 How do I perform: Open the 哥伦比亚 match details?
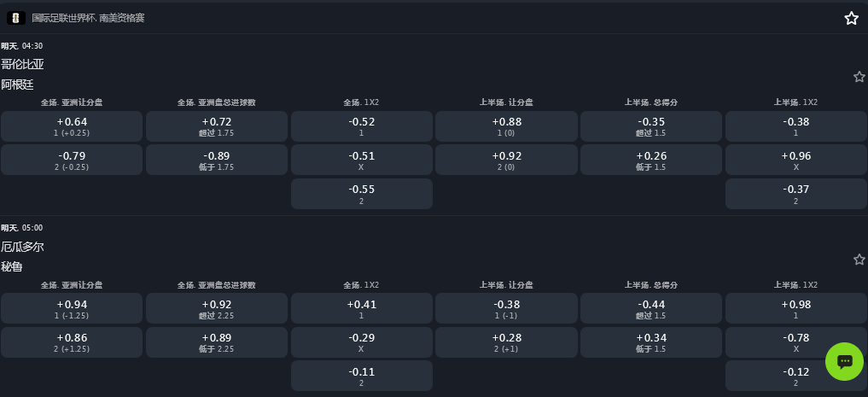coord(22,64)
